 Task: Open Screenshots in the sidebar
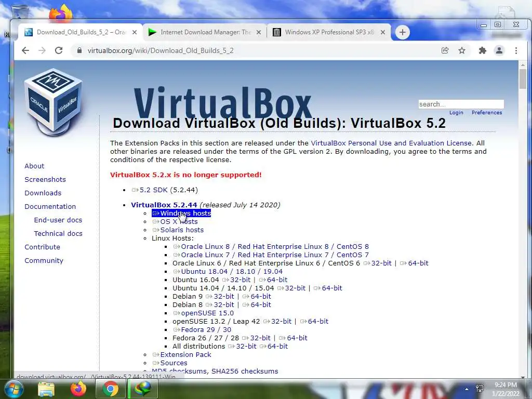[x=45, y=179]
